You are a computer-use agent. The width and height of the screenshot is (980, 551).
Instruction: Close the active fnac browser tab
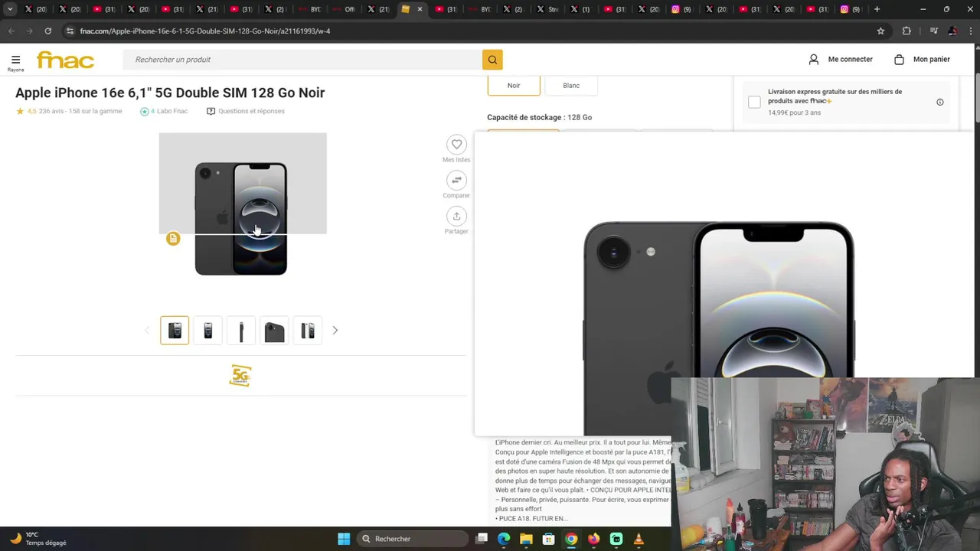pos(420,9)
